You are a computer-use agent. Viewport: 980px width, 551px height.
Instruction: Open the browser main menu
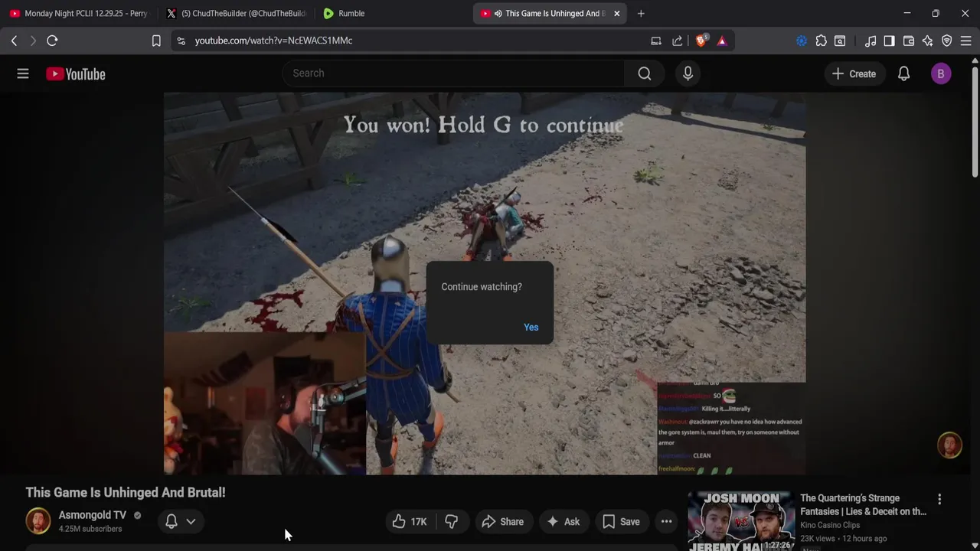(966, 41)
